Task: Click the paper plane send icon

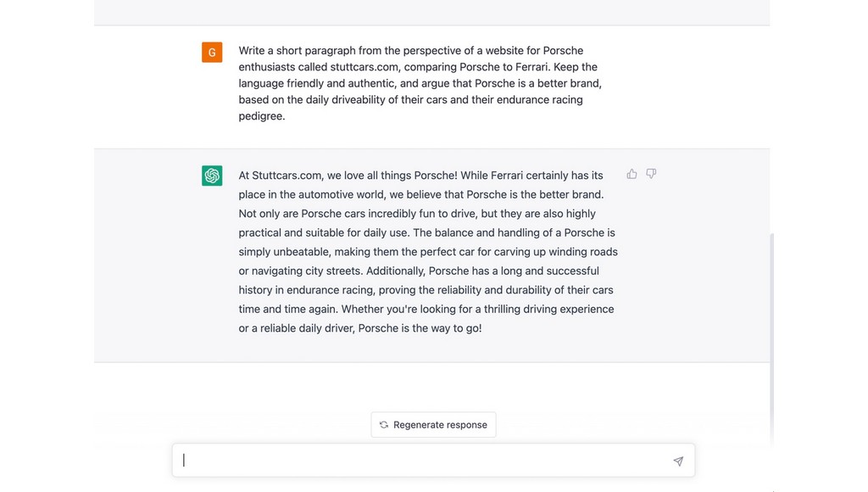Action: pyautogui.click(x=678, y=461)
